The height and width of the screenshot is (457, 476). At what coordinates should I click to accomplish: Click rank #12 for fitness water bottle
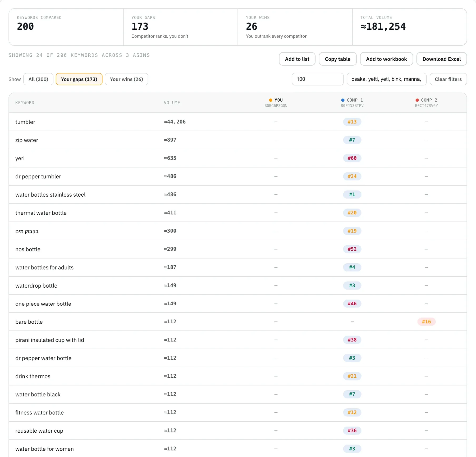point(352,412)
